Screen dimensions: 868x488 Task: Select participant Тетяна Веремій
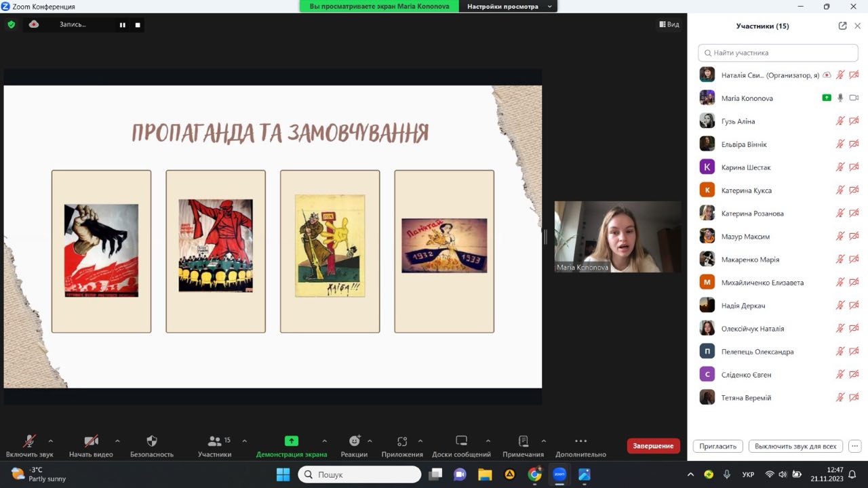[778, 398]
